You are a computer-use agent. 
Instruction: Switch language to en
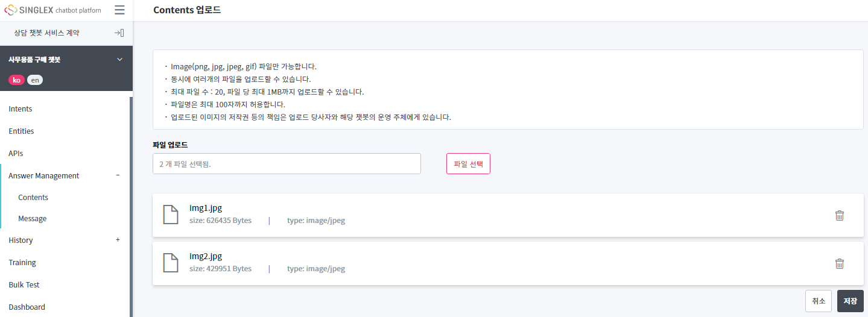coord(35,80)
